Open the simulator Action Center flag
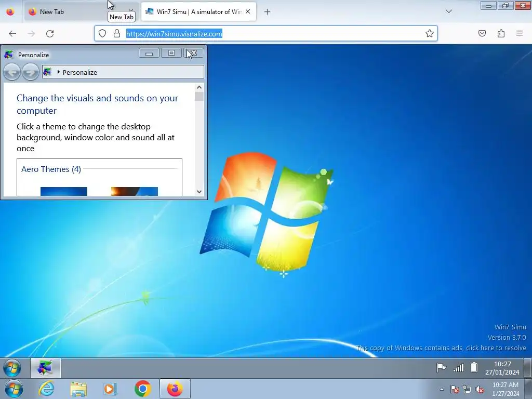 coord(441,367)
